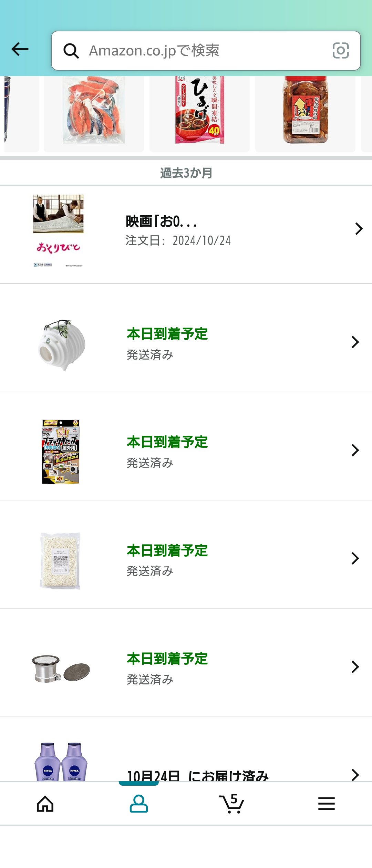Go to the Home tab icon

45,804
